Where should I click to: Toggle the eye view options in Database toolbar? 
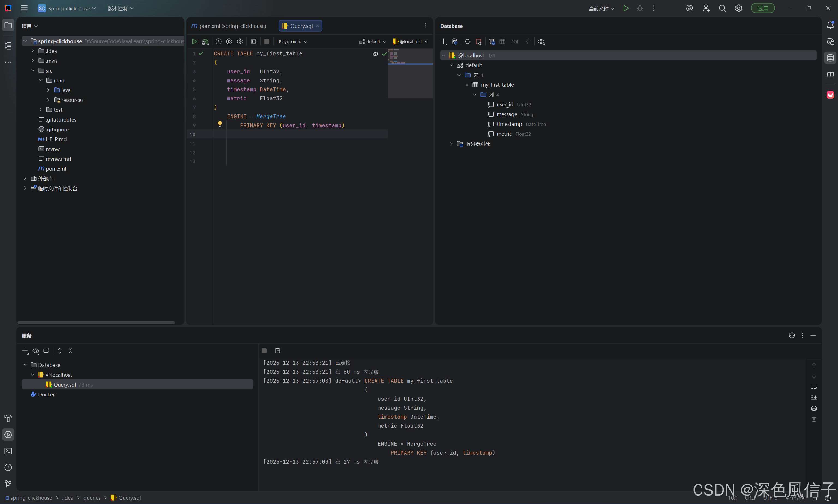click(541, 41)
